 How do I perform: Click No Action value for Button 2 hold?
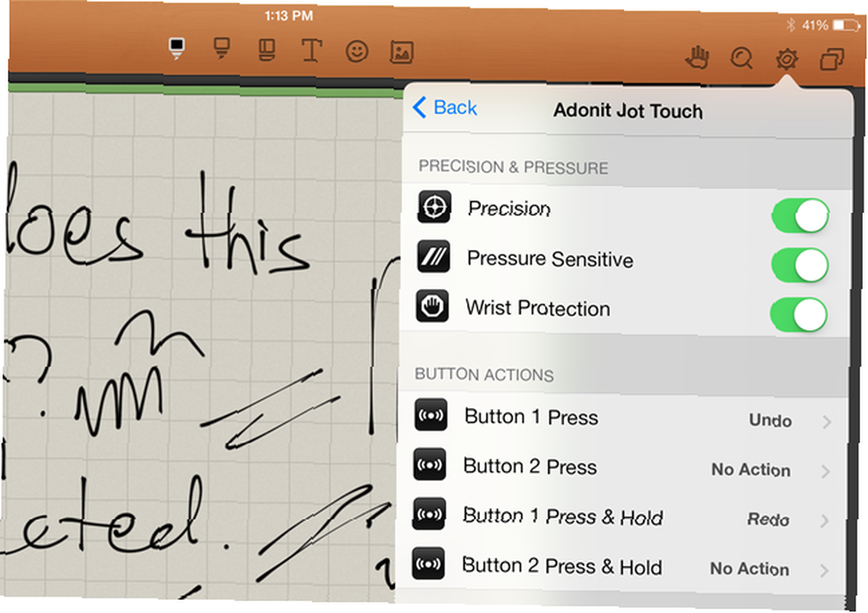point(750,570)
